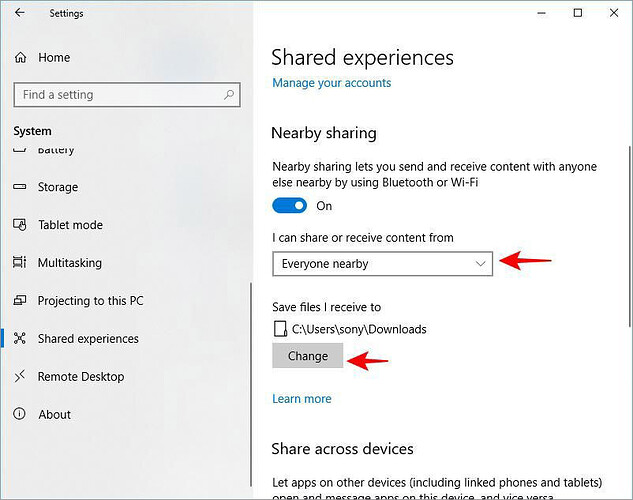The image size is (633, 500).
Task: Select Shared experiences in the sidebar
Action: coord(88,339)
